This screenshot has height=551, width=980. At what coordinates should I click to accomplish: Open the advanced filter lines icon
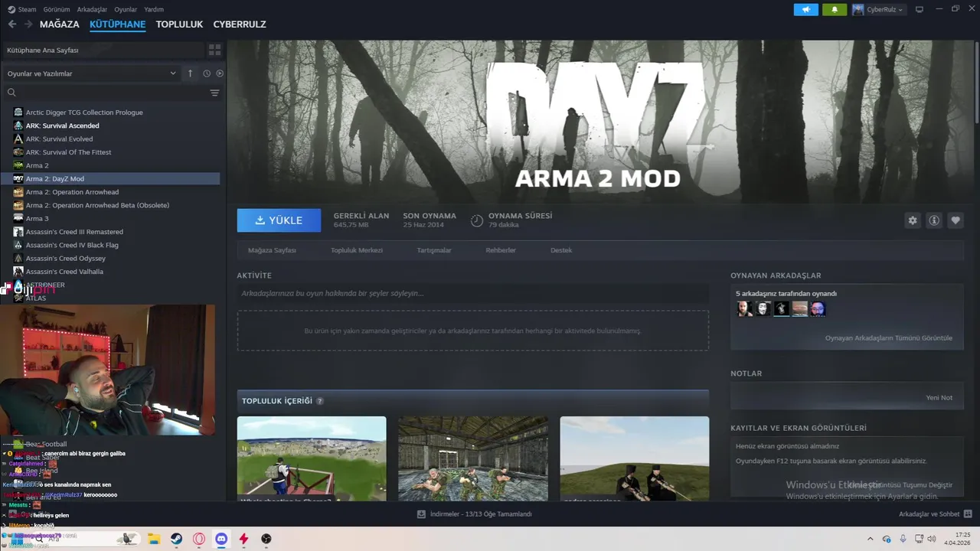214,93
